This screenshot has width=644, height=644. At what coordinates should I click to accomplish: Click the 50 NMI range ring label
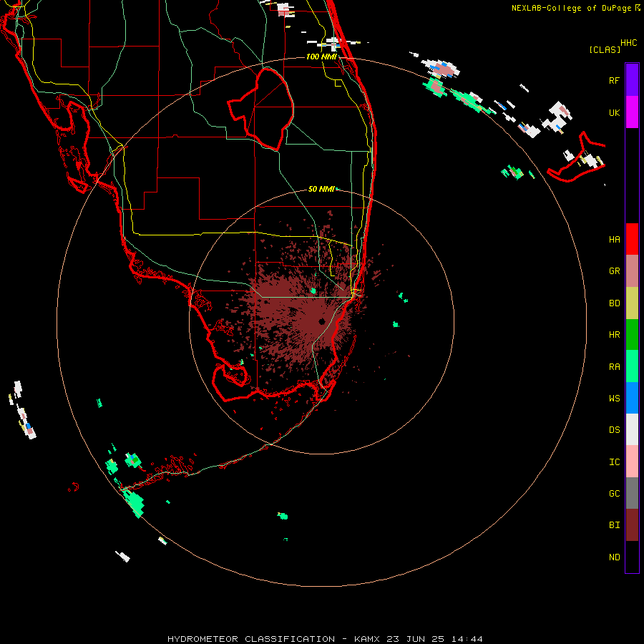(321, 189)
